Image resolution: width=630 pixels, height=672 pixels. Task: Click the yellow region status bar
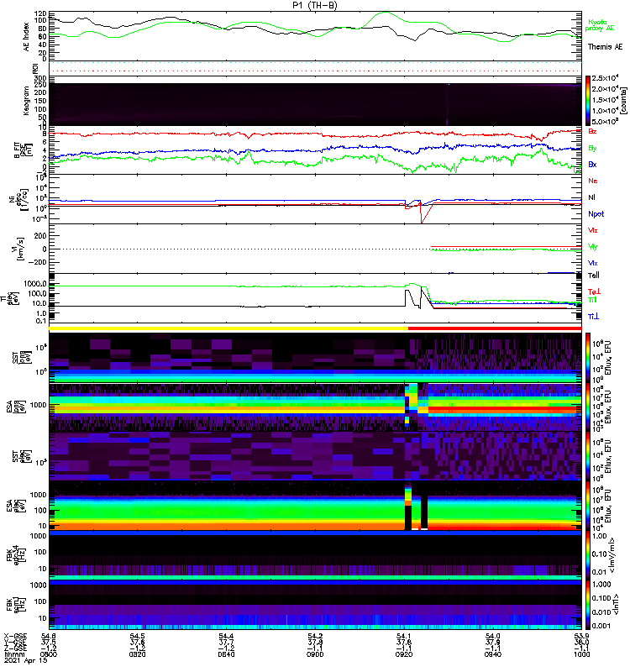(x=228, y=328)
